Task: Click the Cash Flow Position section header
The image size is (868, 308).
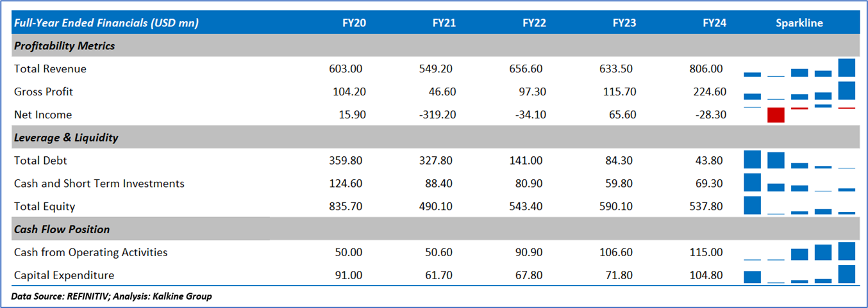Action: [x=62, y=229]
